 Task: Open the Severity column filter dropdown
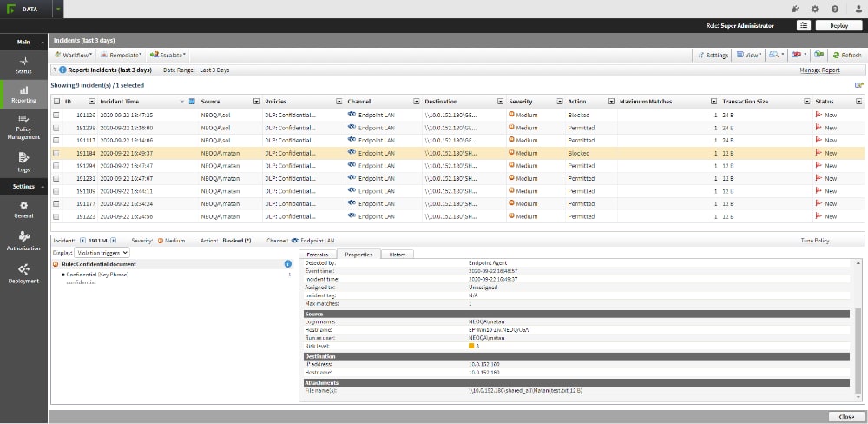pyautogui.click(x=558, y=102)
